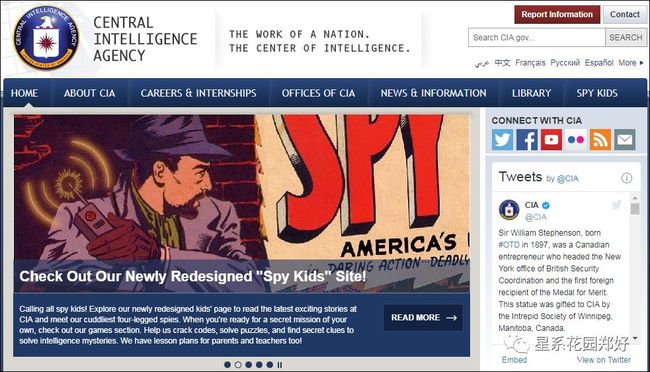Click View on Twitter link
The height and width of the screenshot is (372, 650).
tap(604, 360)
